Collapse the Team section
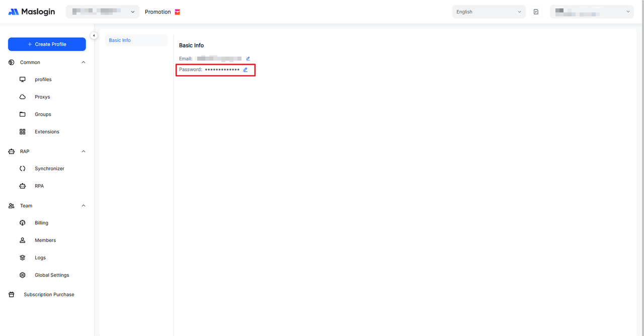 click(84, 206)
